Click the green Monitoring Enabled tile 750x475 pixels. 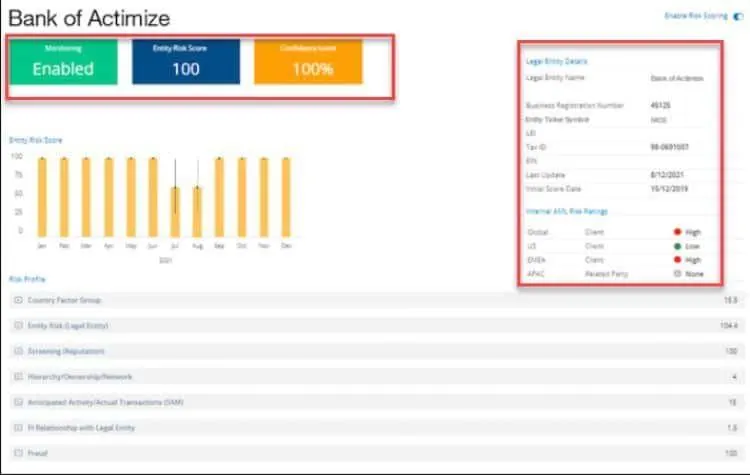[63, 62]
